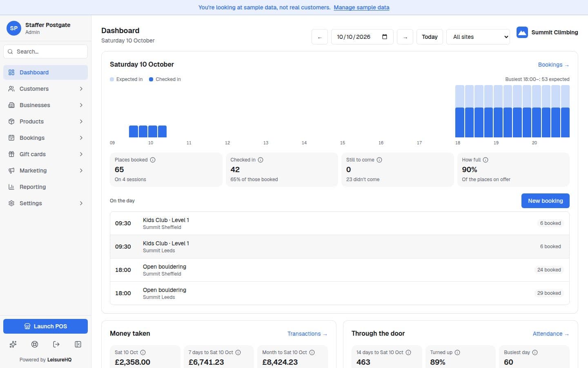Go to Dashboard in the sidebar
Image resolution: width=588 pixels, height=368 pixels.
45,72
